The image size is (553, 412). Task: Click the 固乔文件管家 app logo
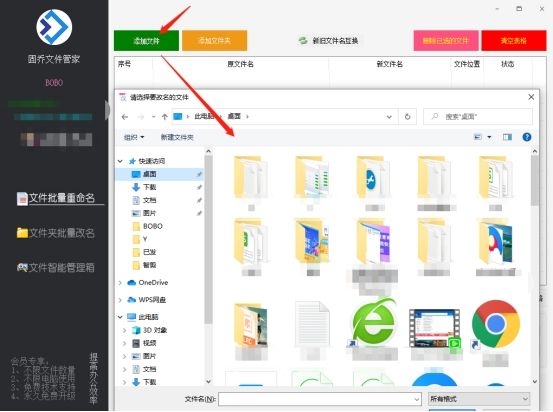54,27
